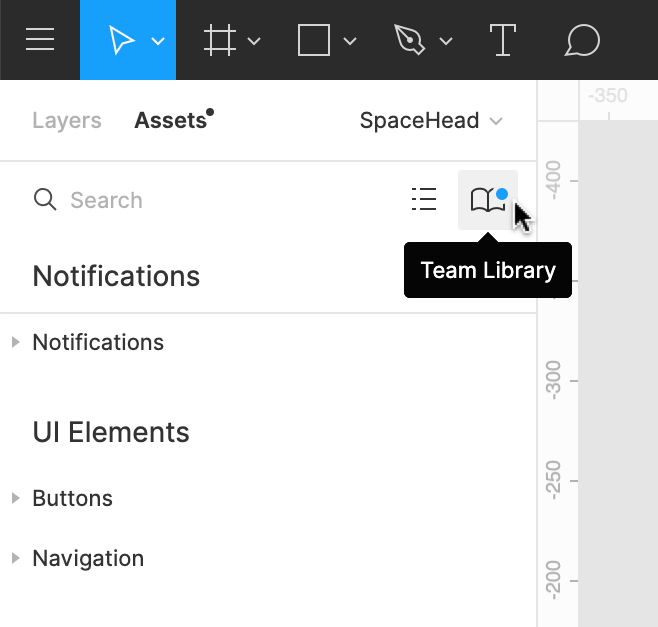Switch to the Assets tab

pos(170,121)
